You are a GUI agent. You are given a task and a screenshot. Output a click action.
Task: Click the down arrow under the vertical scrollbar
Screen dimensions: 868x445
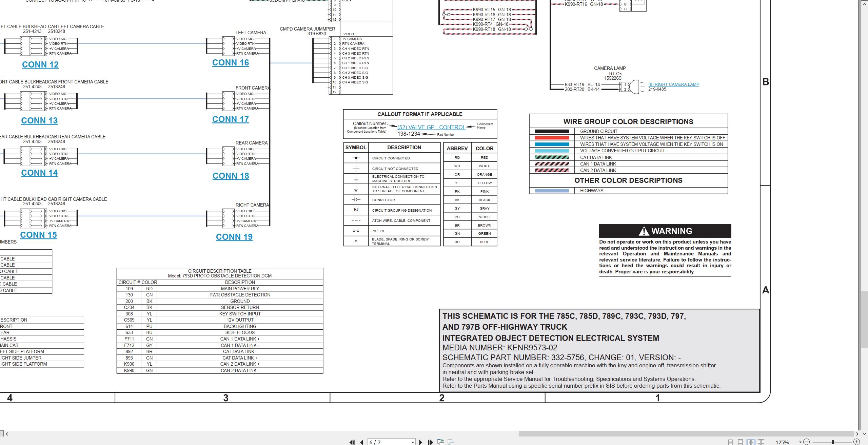click(x=865, y=433)
